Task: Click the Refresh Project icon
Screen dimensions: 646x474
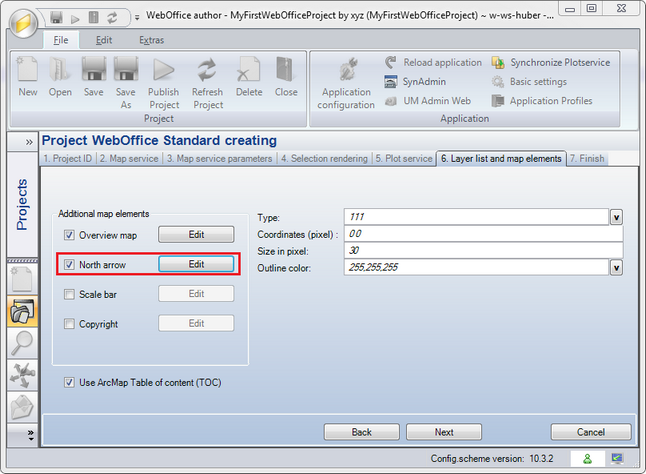Action: [207, 69]
